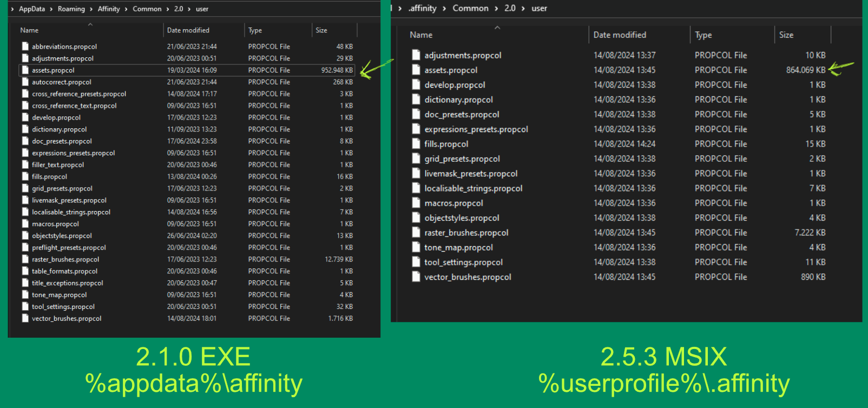Click file icon of table_formats.propcol in left window

click(25, 271)
